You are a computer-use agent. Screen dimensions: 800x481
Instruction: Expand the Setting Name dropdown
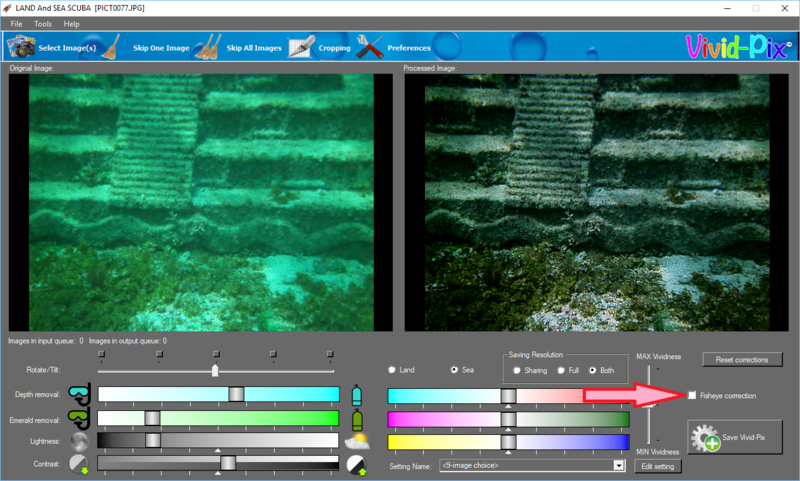(x=619, y=465)
